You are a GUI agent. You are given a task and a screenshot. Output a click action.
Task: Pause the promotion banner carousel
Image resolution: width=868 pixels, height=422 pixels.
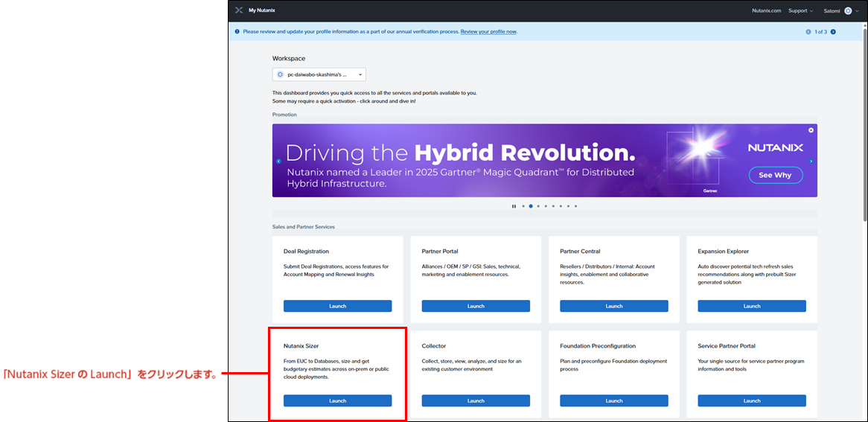point(514,206)
